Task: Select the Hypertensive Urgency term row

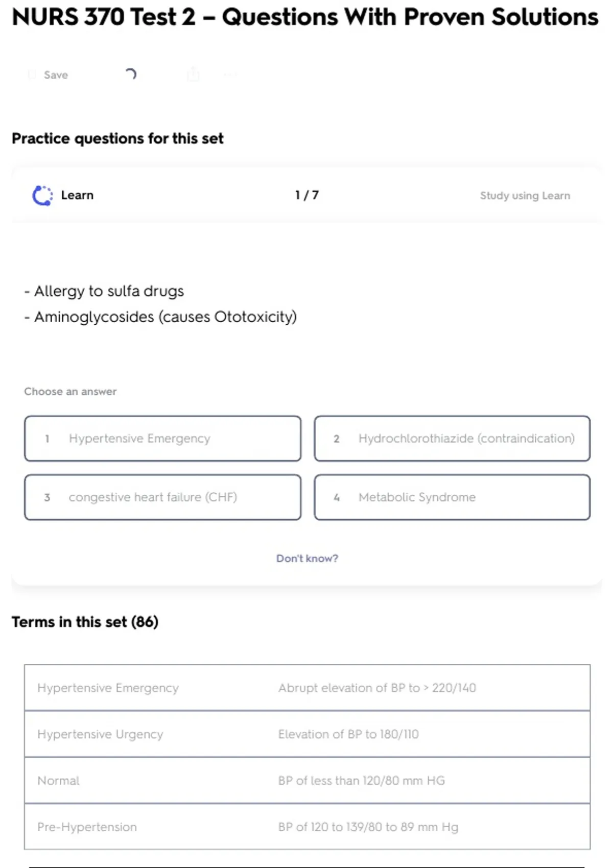Action: [x=307, y=734]
